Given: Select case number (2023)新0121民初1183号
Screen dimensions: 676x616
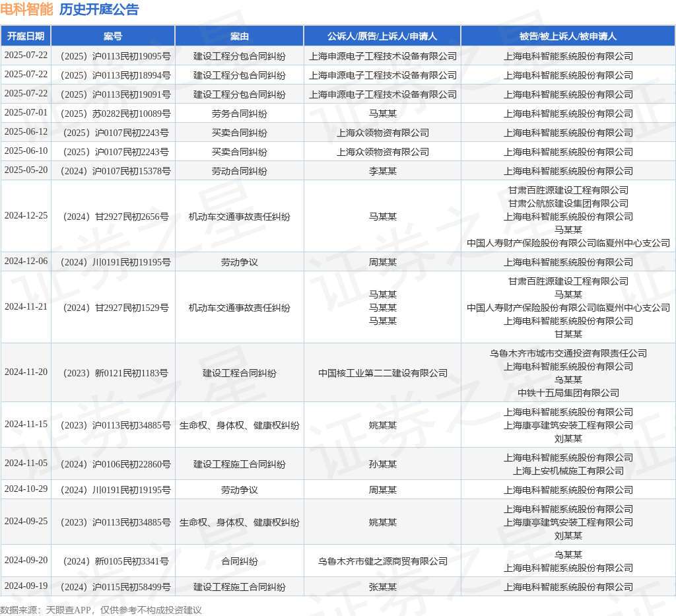Looking at the screenshot, I should [x=113, y=373].
